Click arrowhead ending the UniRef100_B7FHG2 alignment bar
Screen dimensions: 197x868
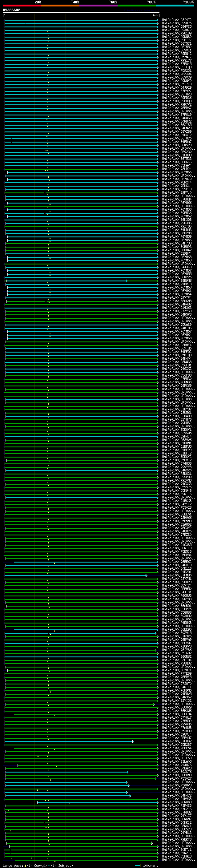[133, 742]
